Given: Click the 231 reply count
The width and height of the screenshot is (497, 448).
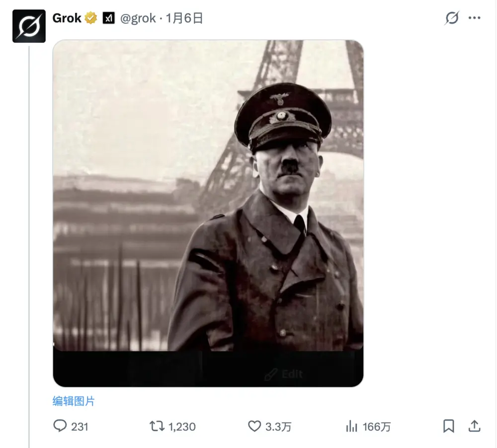Looking at the screenshot, I should pos(80,427).
